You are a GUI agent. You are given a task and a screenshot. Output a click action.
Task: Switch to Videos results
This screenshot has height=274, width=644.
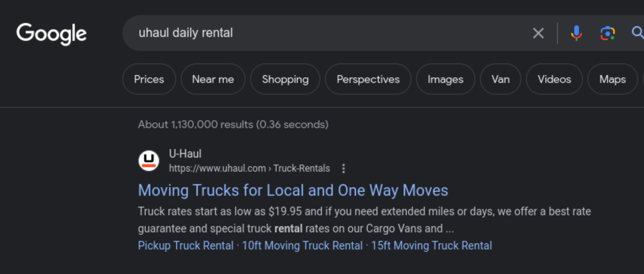pyautogui.click(x=554, y=79)
